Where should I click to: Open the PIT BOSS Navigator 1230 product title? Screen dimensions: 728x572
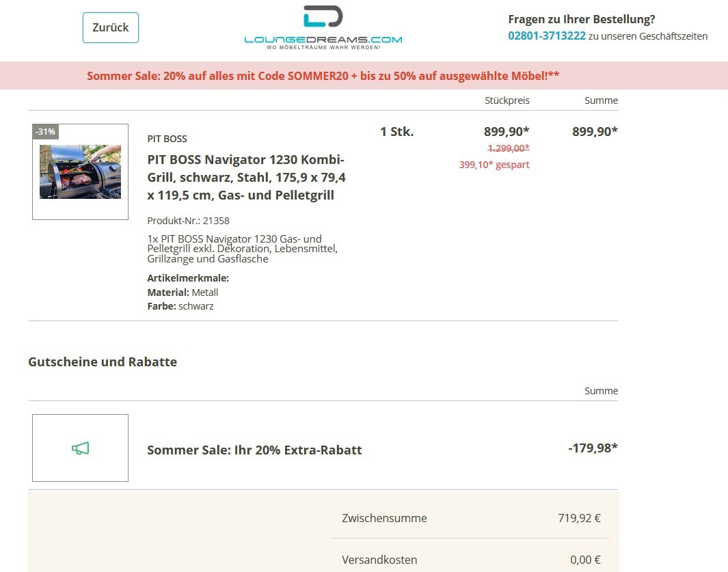(x=247, y=178)
